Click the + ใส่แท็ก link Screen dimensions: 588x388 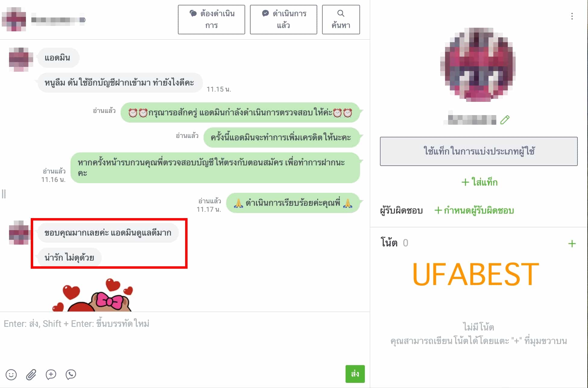(x=479, y=182)
